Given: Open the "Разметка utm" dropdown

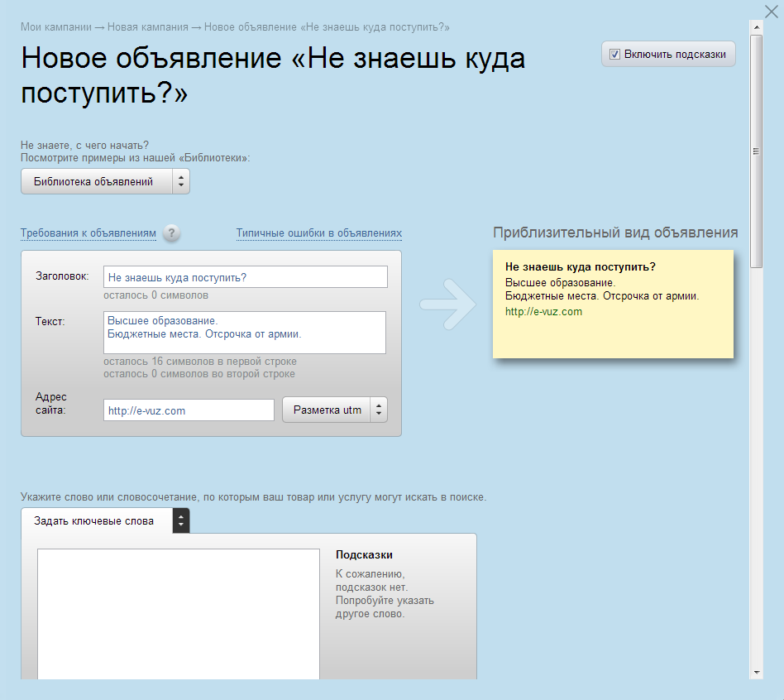Looking at the screenshot, I should point(334,410).
